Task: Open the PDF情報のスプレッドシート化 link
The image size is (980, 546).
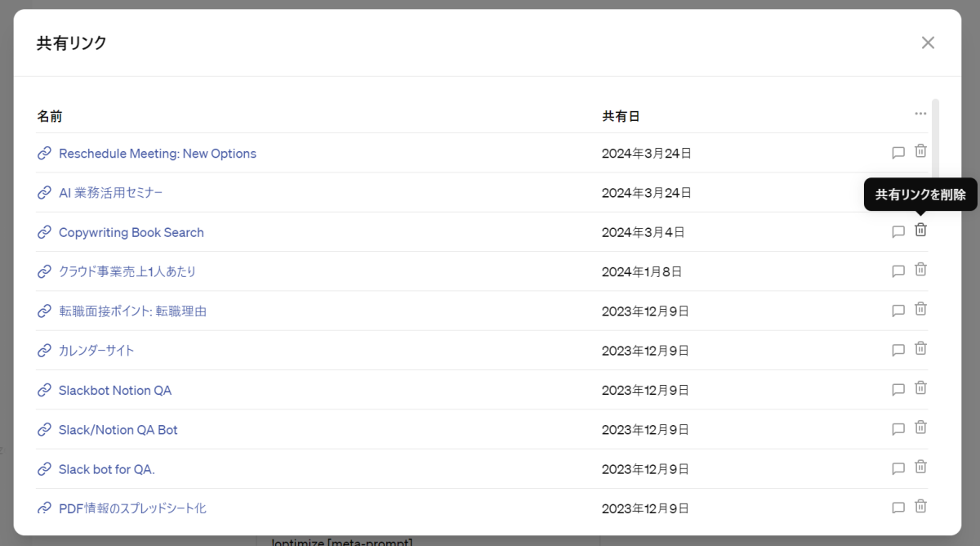Action: click(132, 508)
